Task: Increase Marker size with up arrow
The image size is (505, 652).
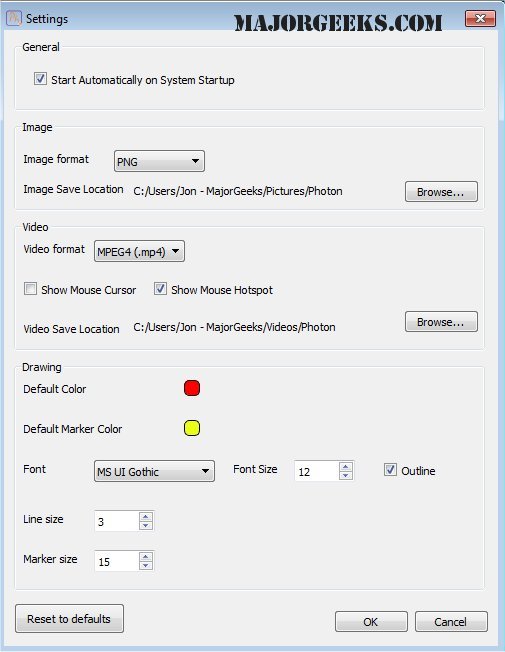Action: (x=146, y=557)
